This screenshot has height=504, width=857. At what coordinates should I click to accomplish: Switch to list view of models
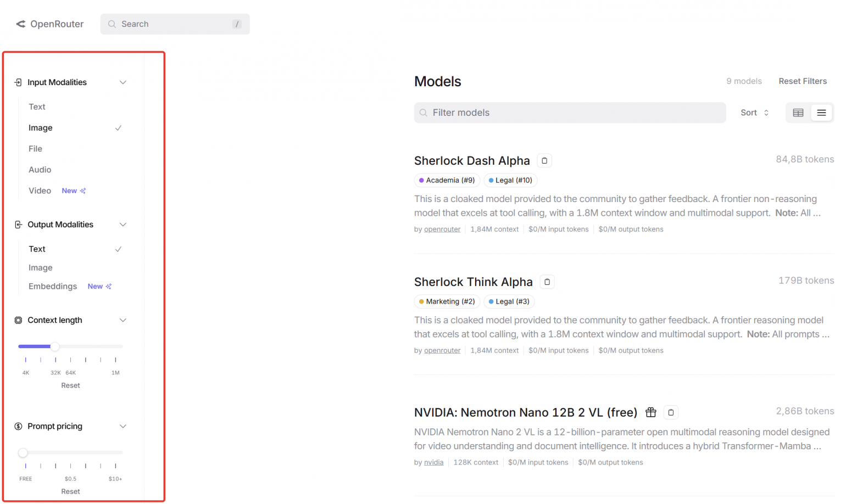[822, 113]
